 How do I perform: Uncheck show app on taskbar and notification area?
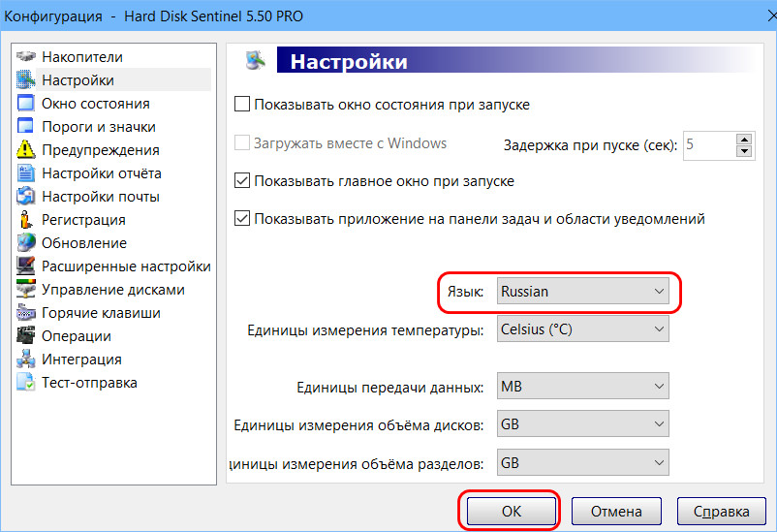[242, 218]
